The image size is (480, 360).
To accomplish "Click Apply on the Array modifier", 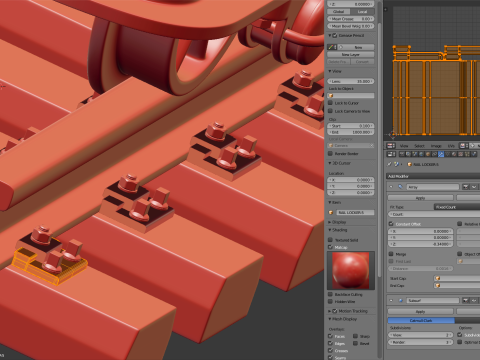I will pyautogui.click(x=420, y=198).
